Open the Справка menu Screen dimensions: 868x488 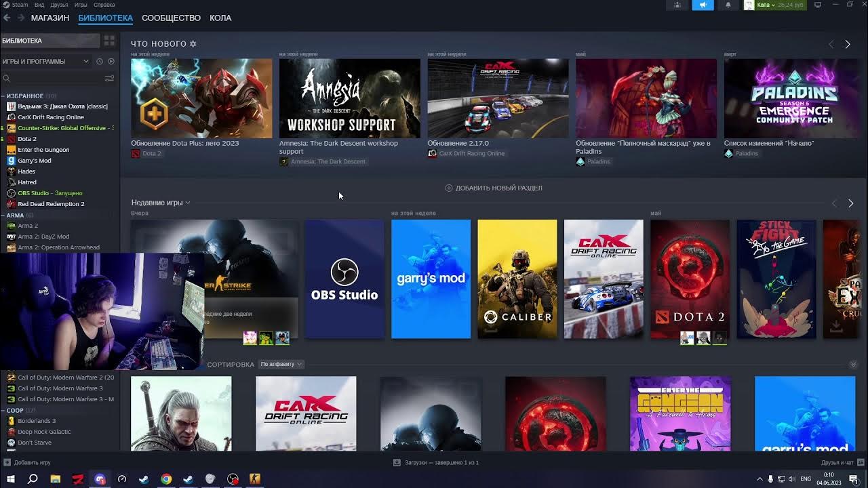(104, 5)
